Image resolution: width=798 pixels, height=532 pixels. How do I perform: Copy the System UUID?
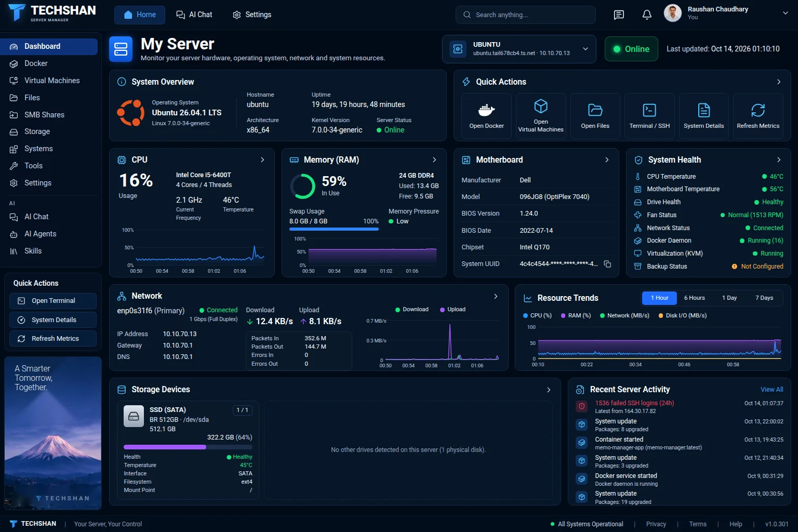(607, 264)
